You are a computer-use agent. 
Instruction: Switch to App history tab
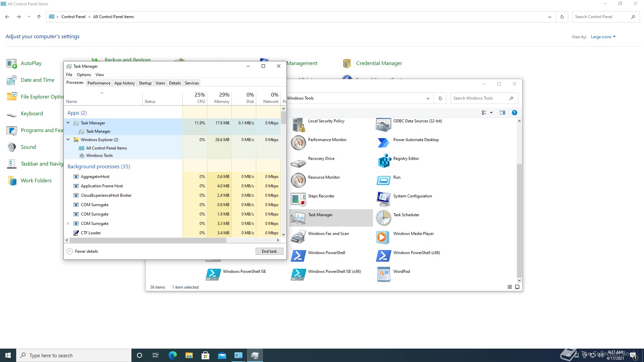coord(124,83)
